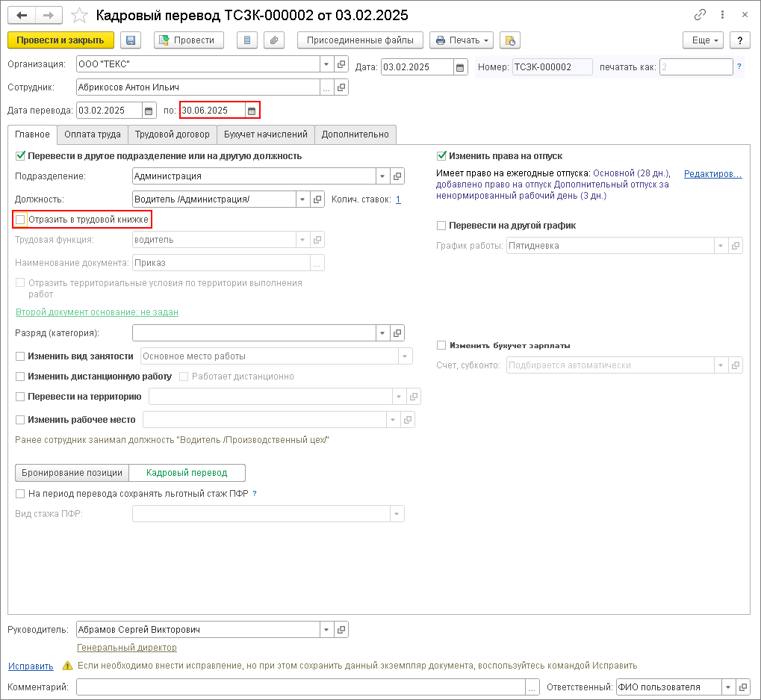Follow the Редактировать vacation rights link

click(712, 174)
